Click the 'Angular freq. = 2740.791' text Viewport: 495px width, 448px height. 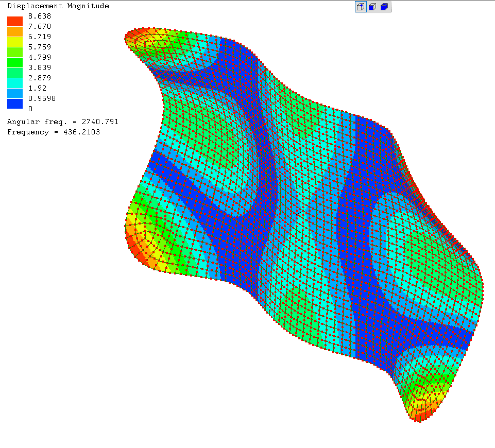[x=63, y=122]
